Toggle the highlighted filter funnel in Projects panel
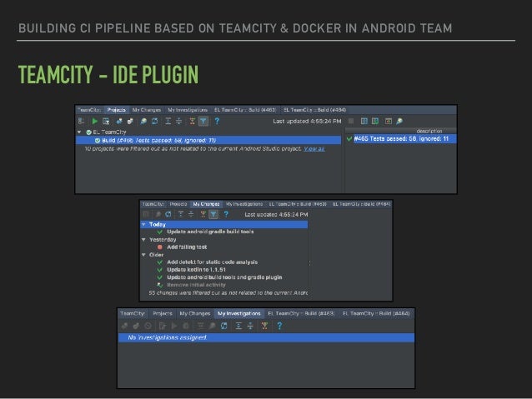 [203, 121]
